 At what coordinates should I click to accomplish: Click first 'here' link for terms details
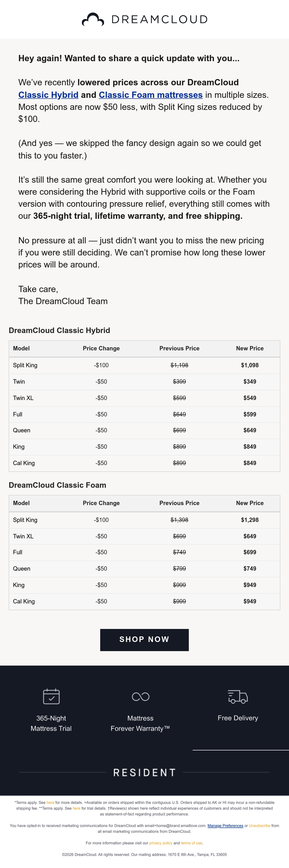click(50, 802)
